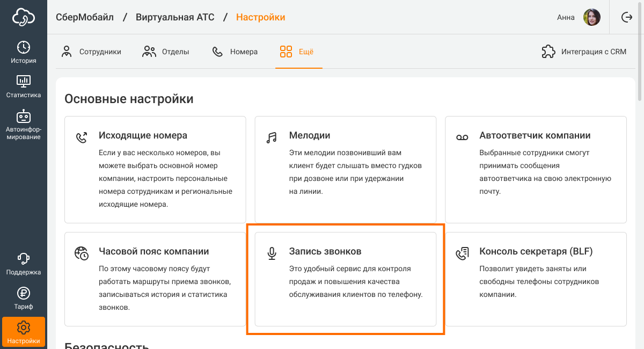Click the SberMobile cloud logo
Viewport: 644px width, 349px height.
point(24,17)
